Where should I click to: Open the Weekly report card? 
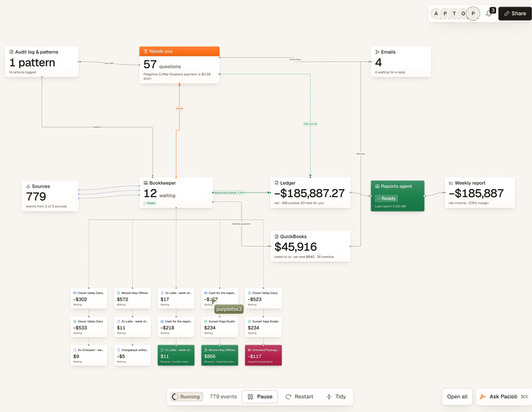(480, 193)
